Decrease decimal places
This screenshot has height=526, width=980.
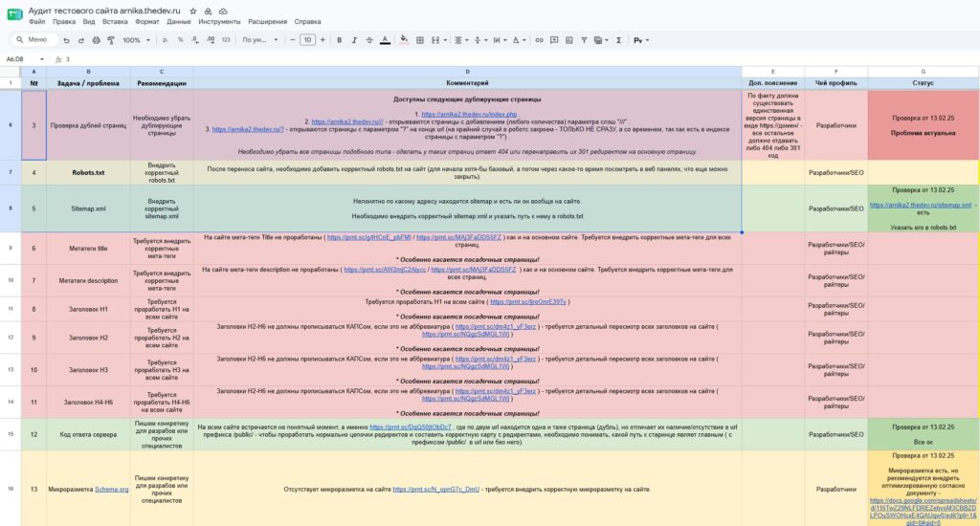pyautogui.click(x=195, y=40)
